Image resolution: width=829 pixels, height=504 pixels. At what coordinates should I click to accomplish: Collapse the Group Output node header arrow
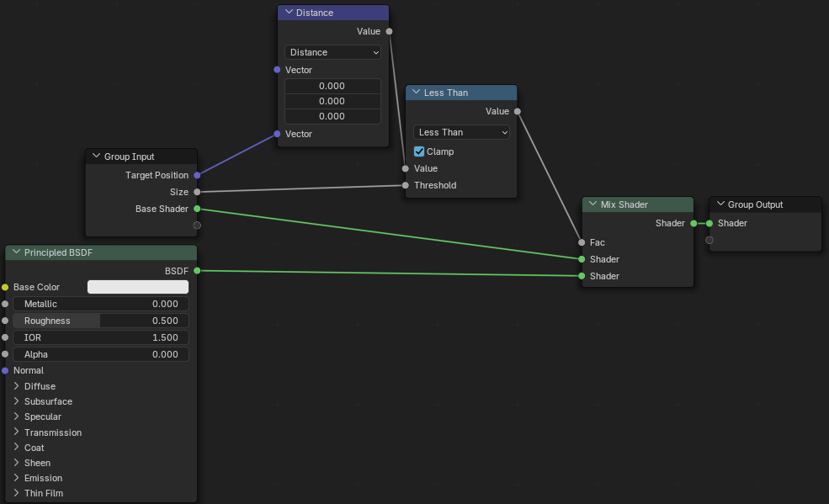720,204
